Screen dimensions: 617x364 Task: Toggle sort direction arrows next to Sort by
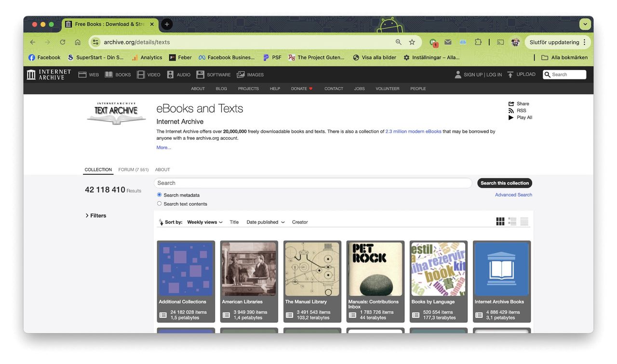point(161,221)
